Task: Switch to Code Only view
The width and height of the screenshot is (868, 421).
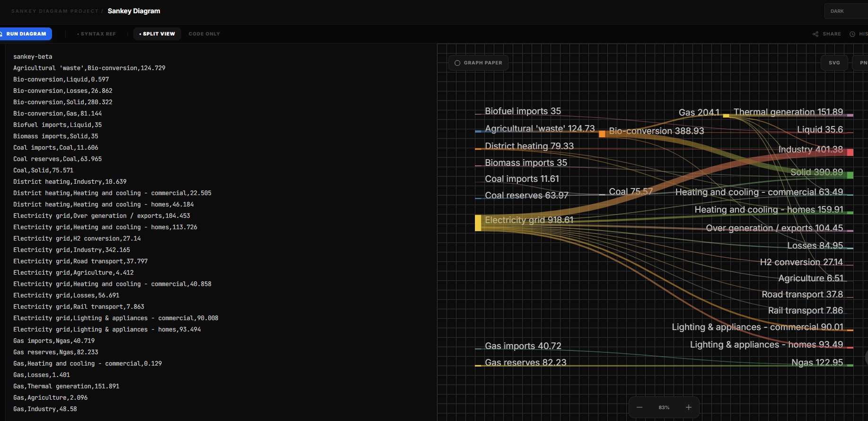Action: pyautogui.click(x=204, y=34)
